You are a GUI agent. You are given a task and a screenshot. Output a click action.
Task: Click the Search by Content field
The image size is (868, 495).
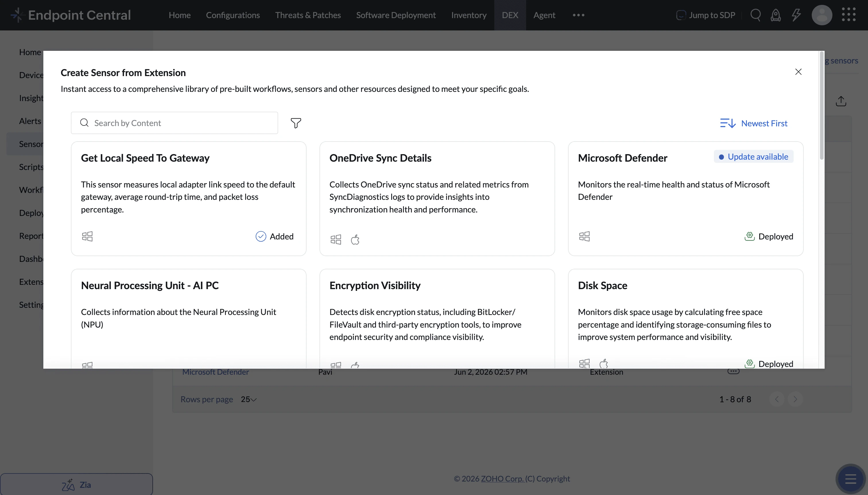(174, 123)
